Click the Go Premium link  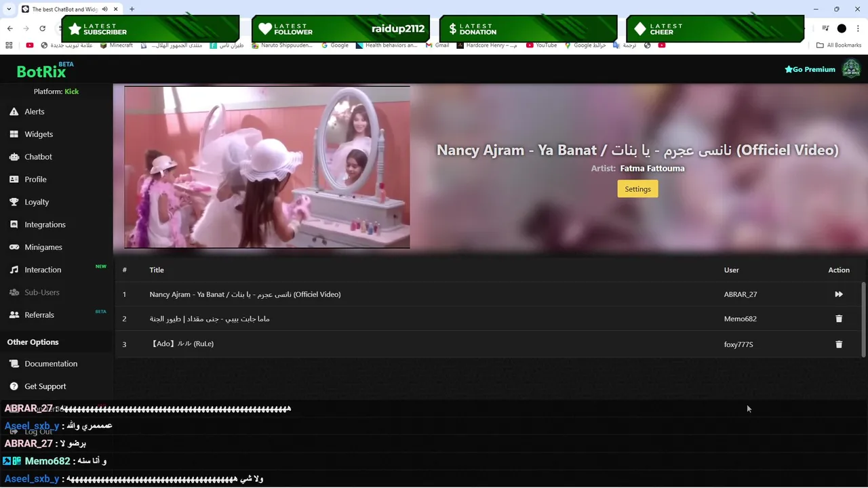click(810, 69)
